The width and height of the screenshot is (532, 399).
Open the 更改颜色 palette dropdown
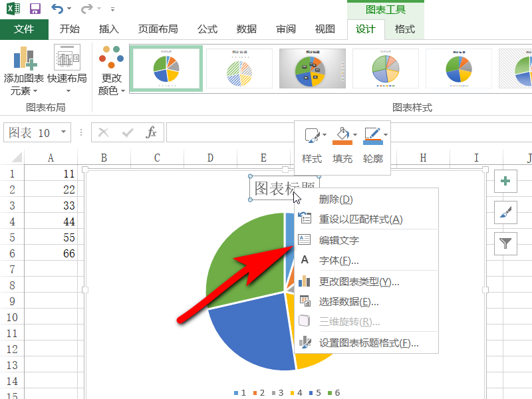111,70
